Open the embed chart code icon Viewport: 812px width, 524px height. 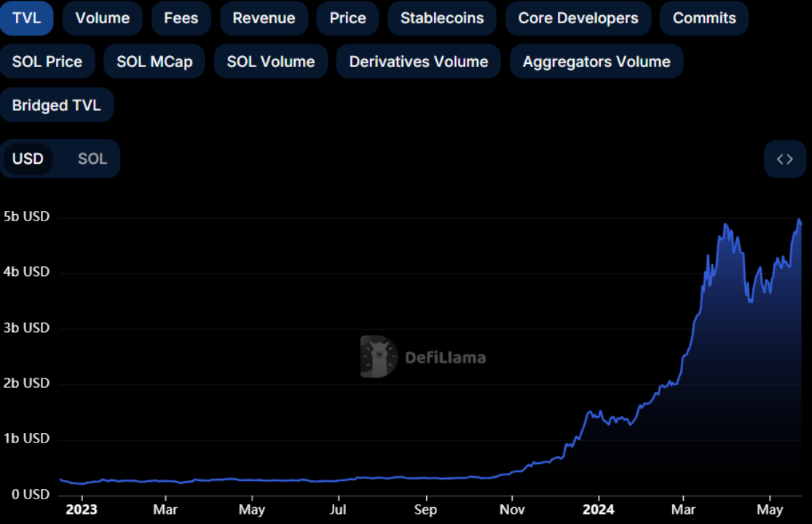pos(784,159)
